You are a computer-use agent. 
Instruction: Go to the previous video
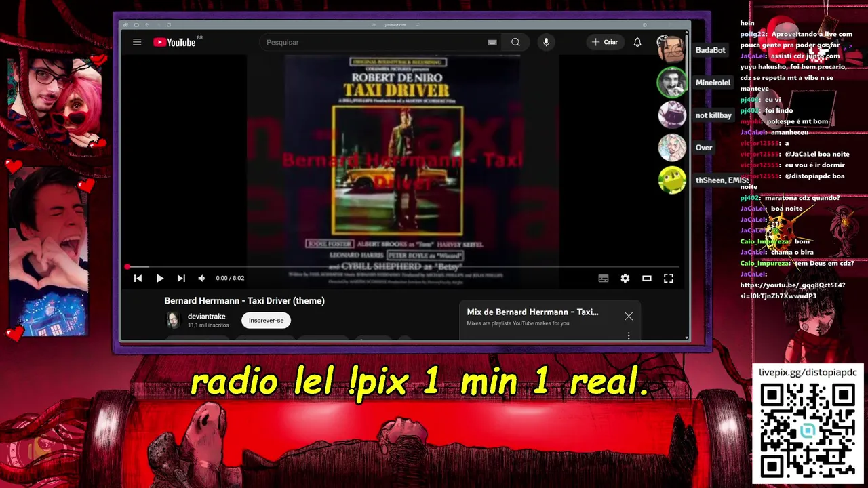pyautogui.click(x=138, y=278)
